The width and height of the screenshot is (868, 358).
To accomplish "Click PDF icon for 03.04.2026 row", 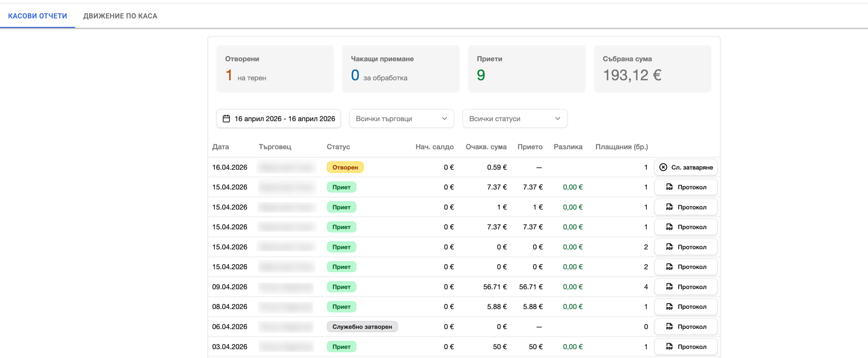I will click(x=669, y=347).
